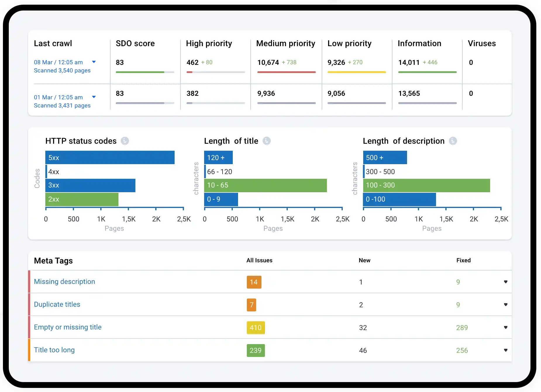
Task: Click the Fixed column header
Action: point(464,260)
